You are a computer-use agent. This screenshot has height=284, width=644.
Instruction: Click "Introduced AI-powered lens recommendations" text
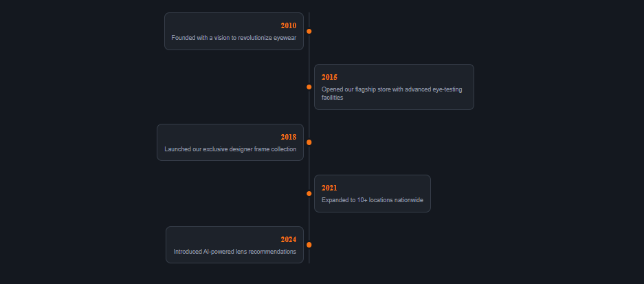click(x=234, y=252)
